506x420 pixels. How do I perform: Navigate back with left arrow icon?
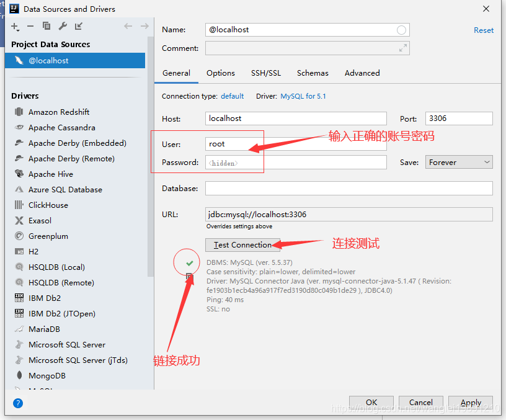pos(128,26)
